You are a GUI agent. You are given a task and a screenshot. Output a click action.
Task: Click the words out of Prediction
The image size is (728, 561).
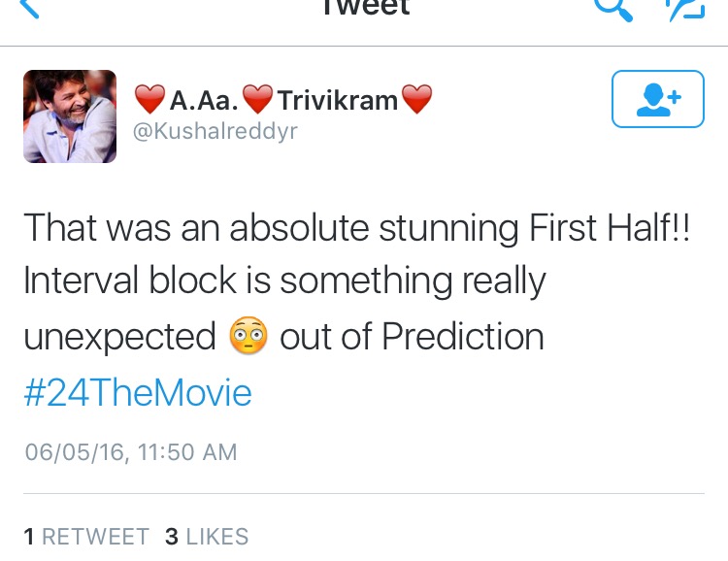[412, 337]
